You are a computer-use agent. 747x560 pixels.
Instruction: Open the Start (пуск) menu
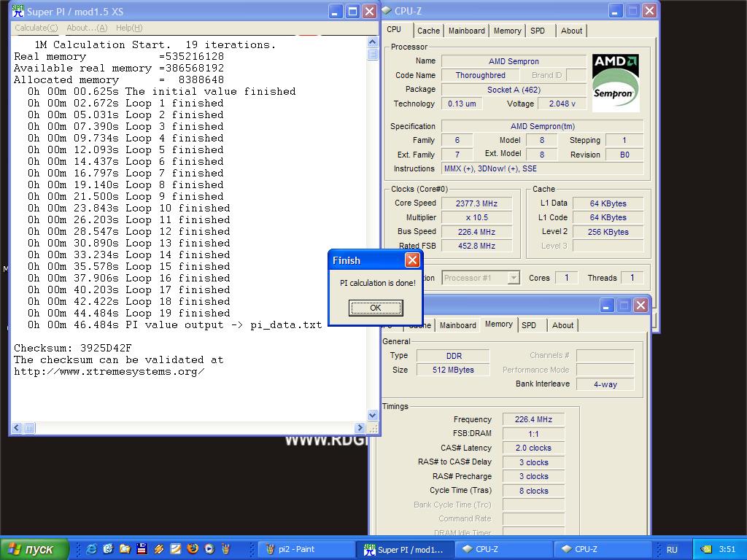tap(34, 549)
